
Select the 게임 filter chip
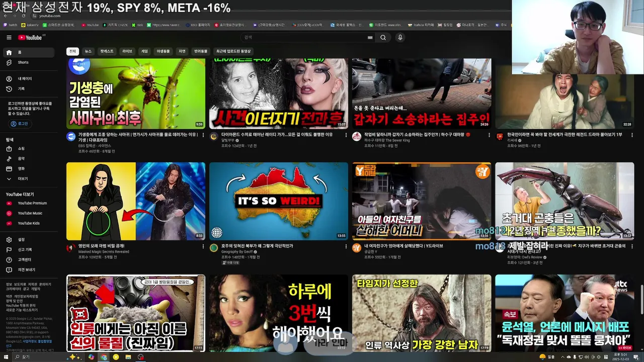tap(144, 51)
